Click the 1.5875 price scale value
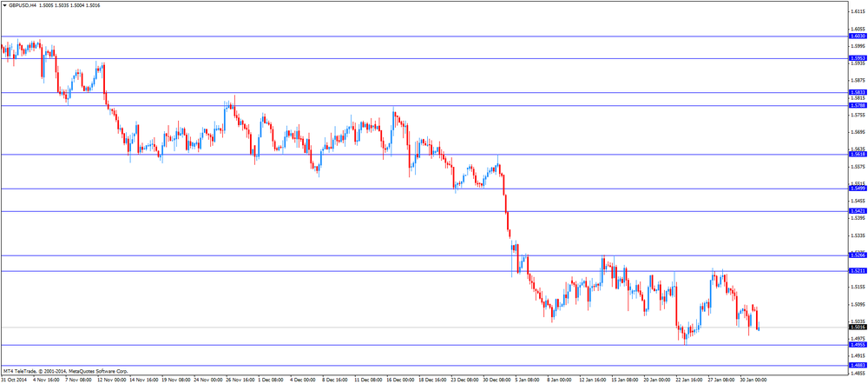Screen dimensions: 868x384 (858, 80)
